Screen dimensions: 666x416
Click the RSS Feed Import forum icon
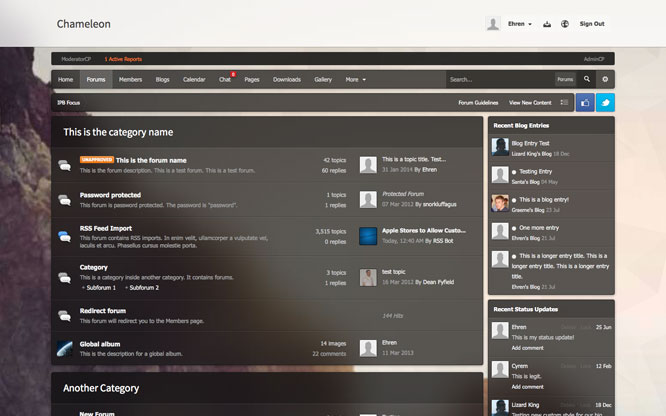point(64,235)
